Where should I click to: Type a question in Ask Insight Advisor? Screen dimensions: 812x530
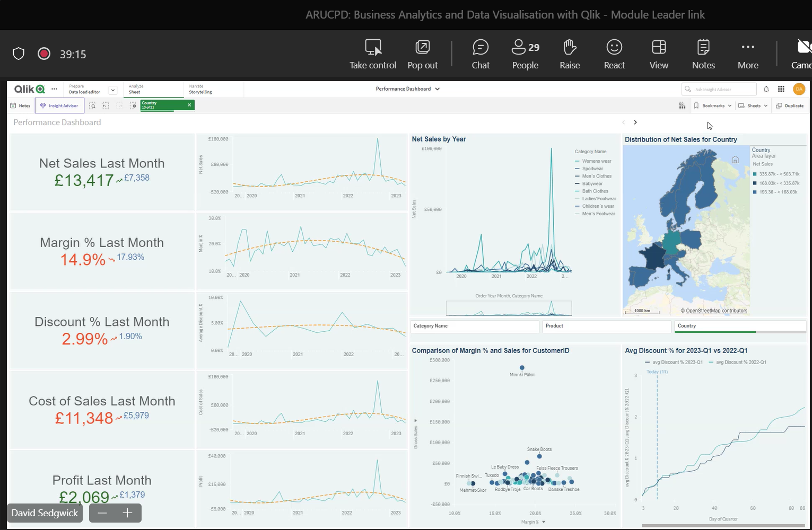pos(721,89)
